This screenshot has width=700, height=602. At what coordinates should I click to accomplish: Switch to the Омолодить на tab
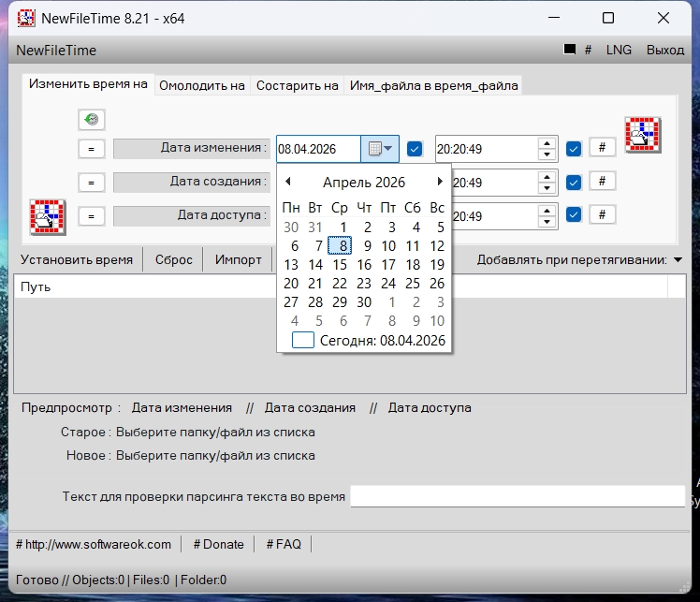[202, 85]
